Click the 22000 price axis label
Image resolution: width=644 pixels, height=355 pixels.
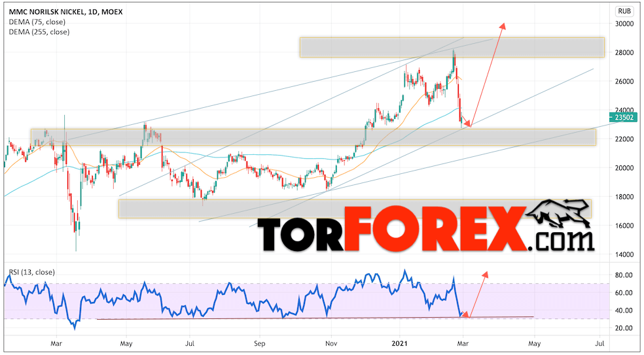click(x=624, y=139)
